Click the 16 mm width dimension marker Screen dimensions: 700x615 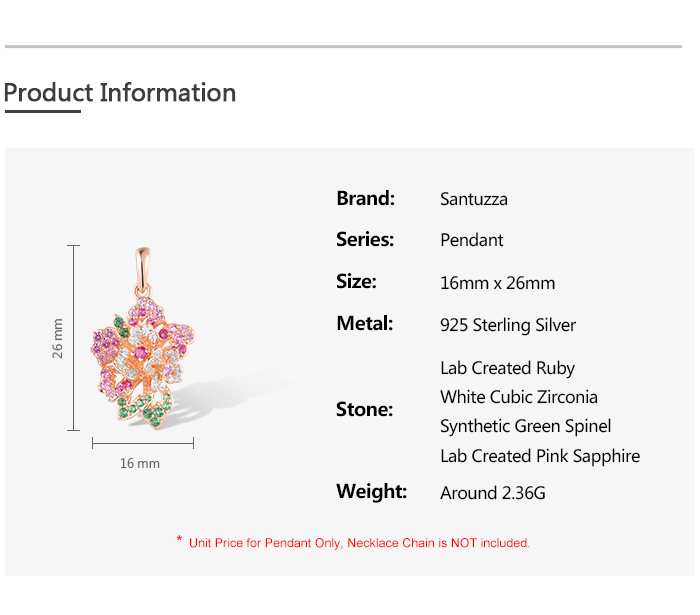point(140,463)
